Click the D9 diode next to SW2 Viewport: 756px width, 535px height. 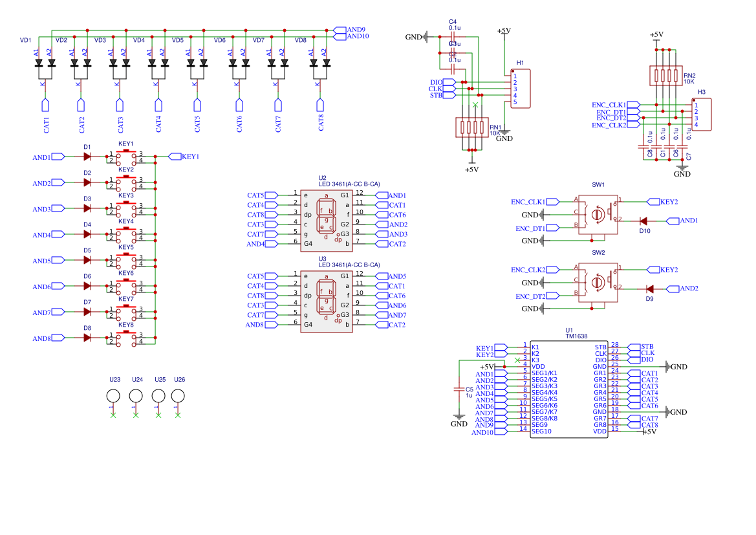pos(649,289)
